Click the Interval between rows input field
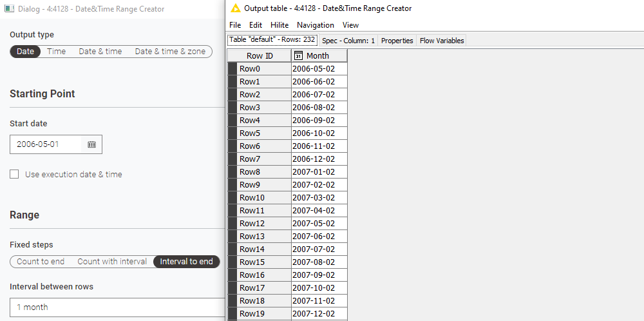644x321 pixels. point(116,307)
